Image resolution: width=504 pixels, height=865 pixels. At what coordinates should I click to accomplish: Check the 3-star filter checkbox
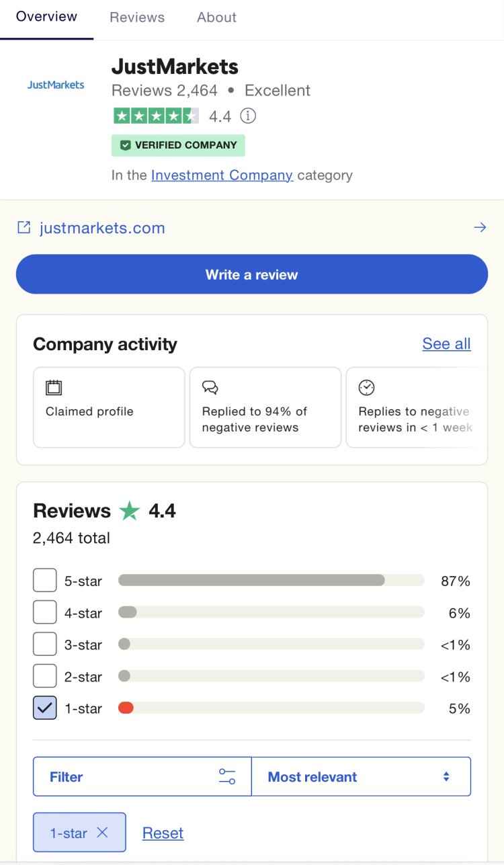click(x=44, y=643)
